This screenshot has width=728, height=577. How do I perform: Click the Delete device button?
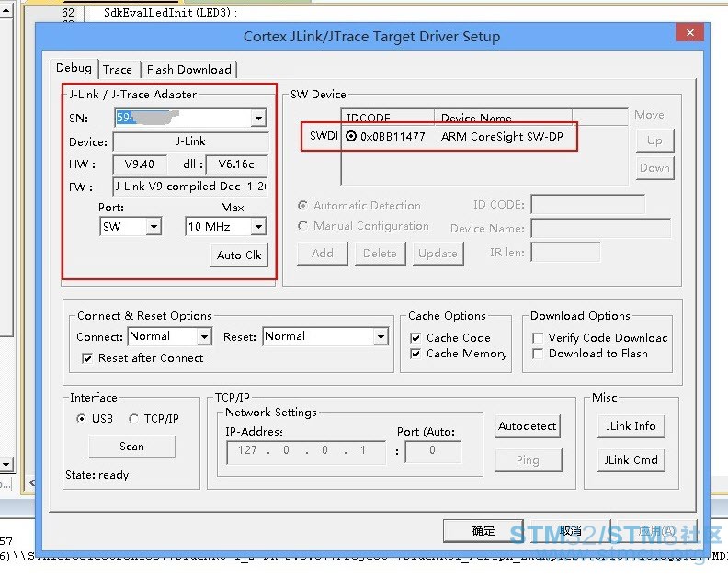(380, 254)
